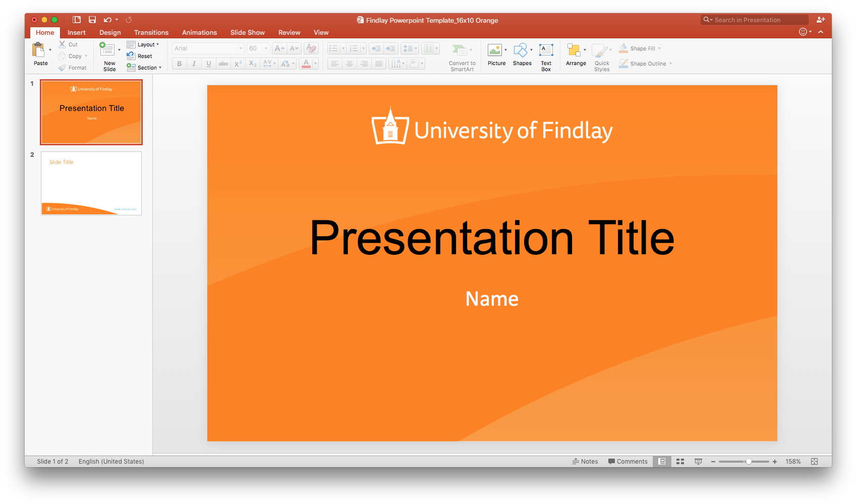Viewport: 856px width, 504px height.
Task: Open the Arial font dropdown
Action: (241, 48)
